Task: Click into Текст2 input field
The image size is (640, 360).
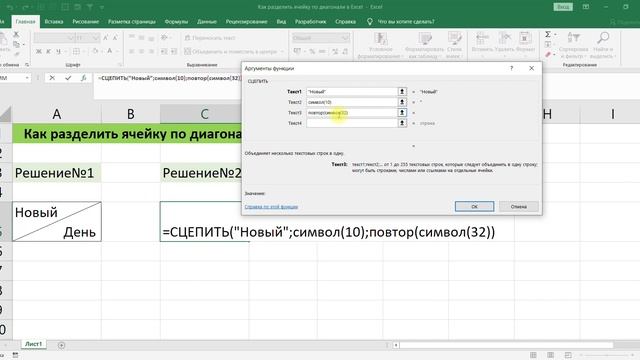Action: point(352,102)
